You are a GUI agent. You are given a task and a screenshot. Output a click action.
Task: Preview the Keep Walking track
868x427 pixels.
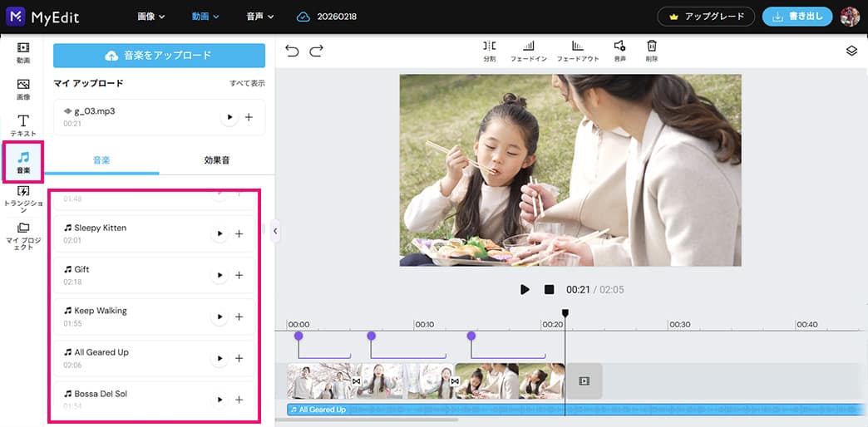pos(219,317)
